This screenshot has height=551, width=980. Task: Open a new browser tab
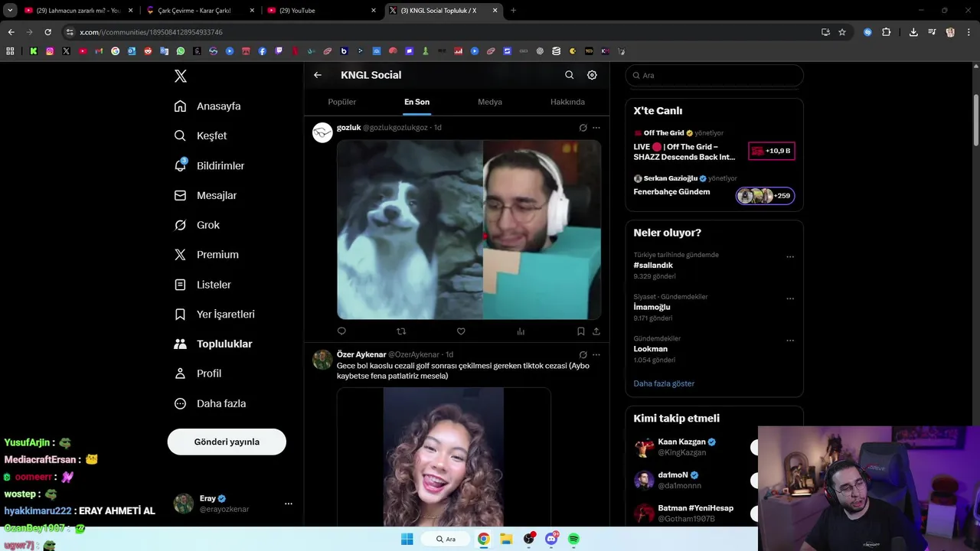(x=513, y=11)
